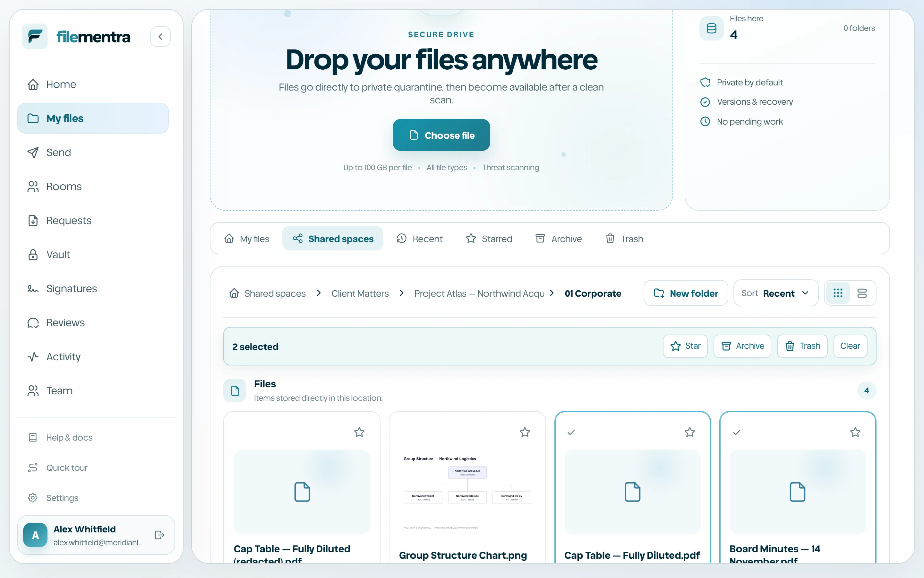
Task: Open Send in the sidebar
Action: [93, 153]
